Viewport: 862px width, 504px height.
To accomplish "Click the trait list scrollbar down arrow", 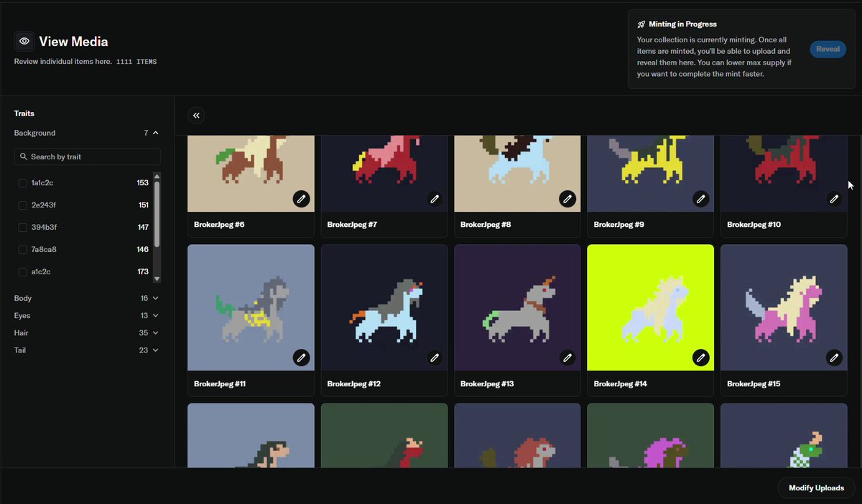I will click(x=157, y=279).
